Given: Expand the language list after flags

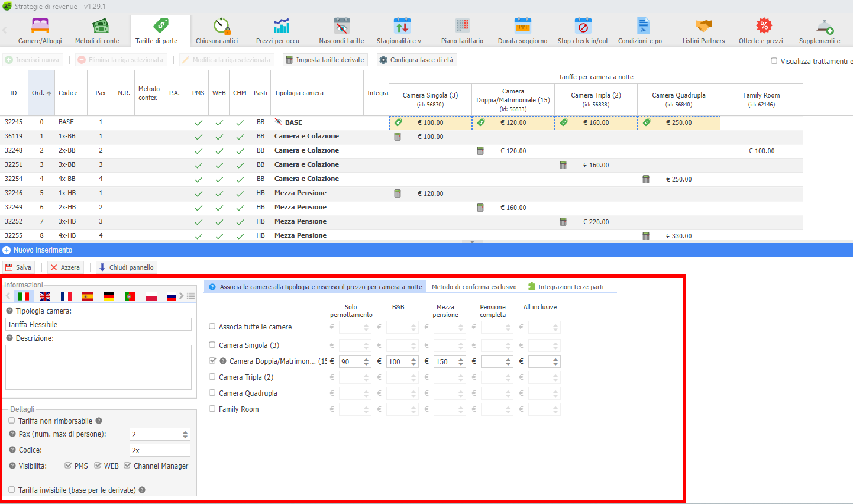Looking at the screenshot, I should [x=190, y=296].
